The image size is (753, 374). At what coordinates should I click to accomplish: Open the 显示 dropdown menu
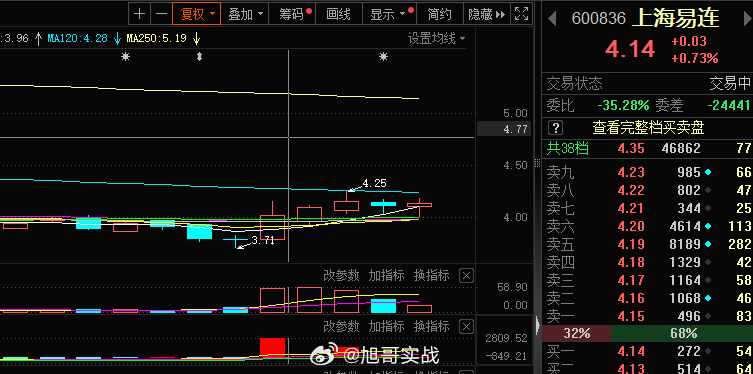pyautogui.click(x=389, y=14)
